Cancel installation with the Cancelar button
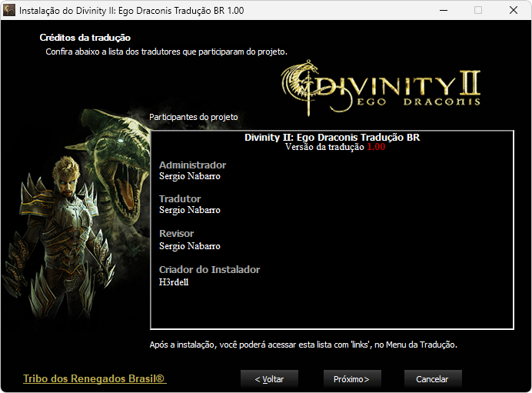The image size is (532, 393). tap(432, 379)
